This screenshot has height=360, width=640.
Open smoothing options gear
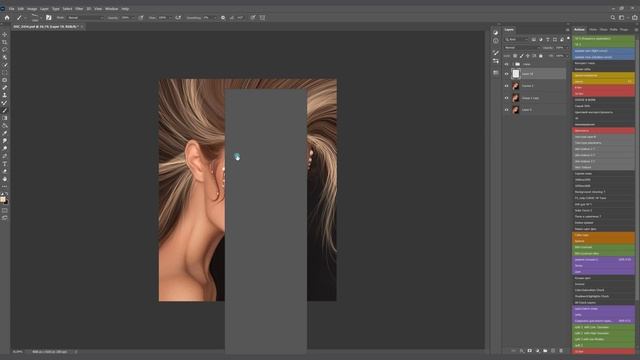point(223,18)
